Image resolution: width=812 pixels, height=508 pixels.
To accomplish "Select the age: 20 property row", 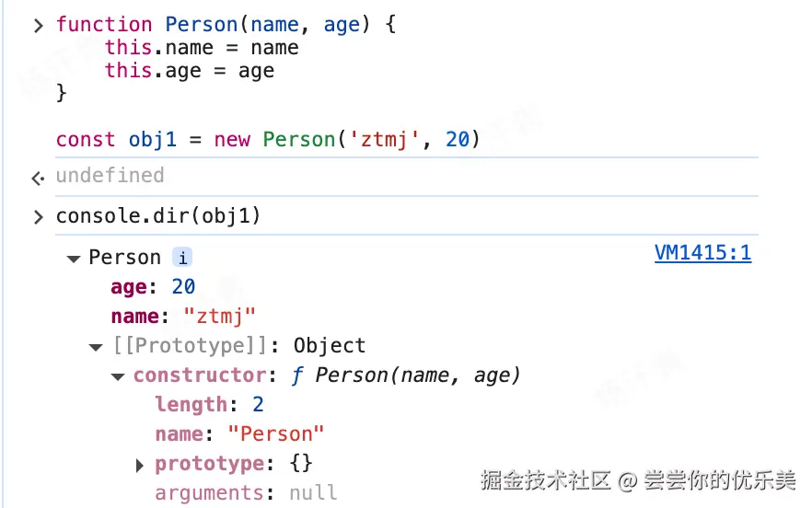I will click(153, 287).
